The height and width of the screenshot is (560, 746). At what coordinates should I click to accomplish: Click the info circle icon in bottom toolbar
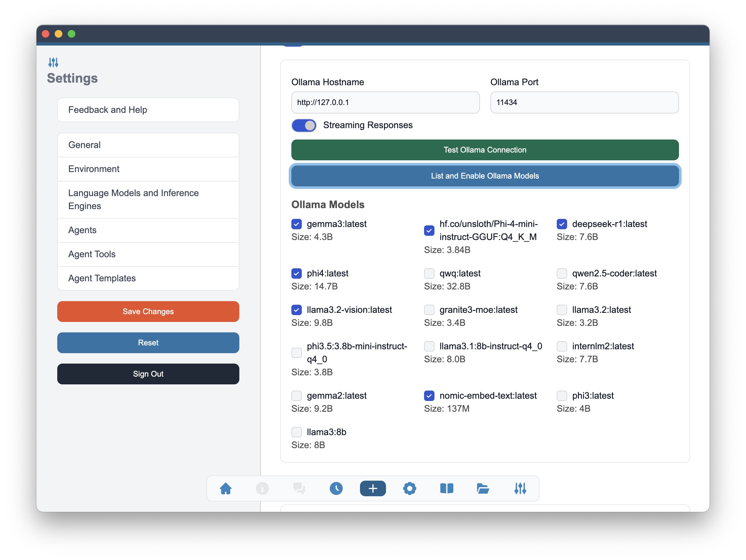pyautogui.click(x=262, y=488)
